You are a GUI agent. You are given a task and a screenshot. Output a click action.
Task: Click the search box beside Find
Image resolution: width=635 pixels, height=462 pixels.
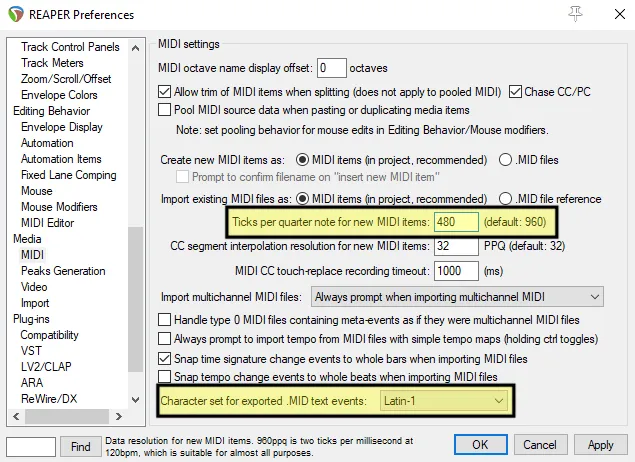31,447
